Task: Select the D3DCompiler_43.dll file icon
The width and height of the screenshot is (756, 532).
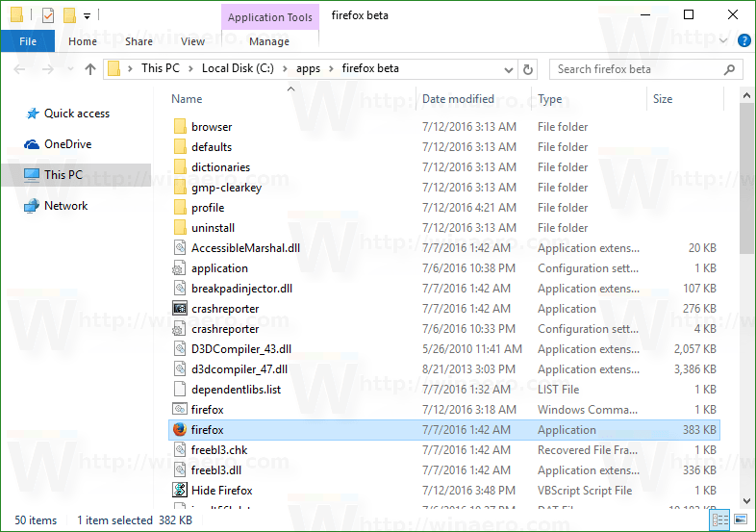Action: (180, 348)
